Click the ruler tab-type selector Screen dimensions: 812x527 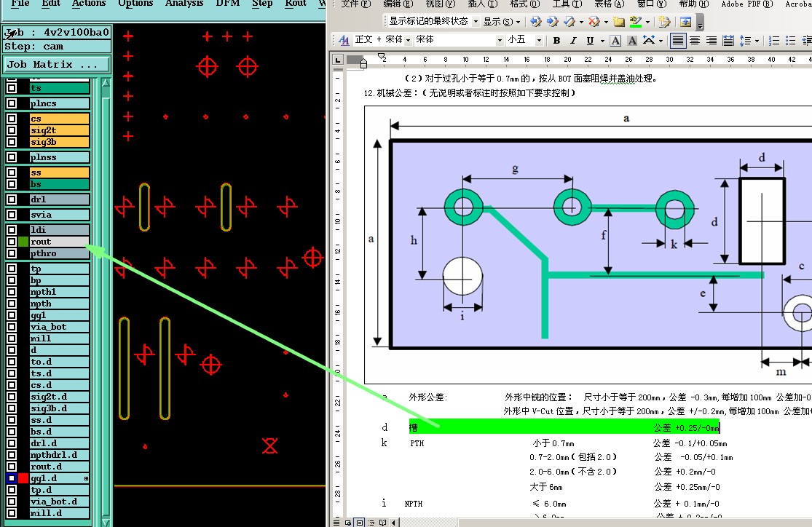(x=338, y=60)
